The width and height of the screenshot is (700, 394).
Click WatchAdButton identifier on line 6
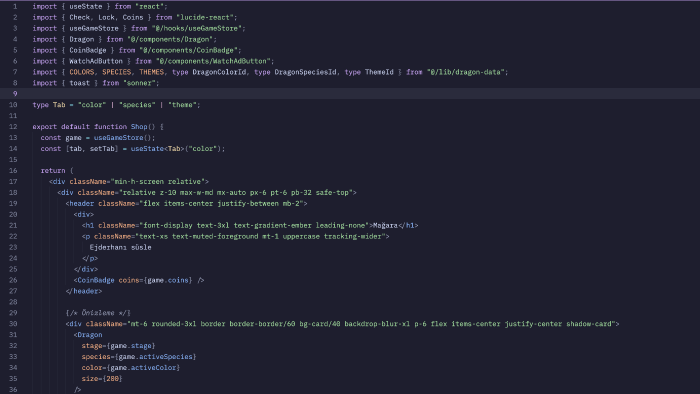coord(96,61)
